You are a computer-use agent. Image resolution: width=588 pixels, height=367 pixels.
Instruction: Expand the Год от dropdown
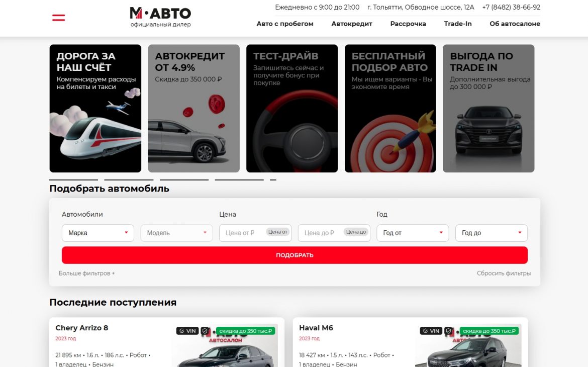point(413,233)
